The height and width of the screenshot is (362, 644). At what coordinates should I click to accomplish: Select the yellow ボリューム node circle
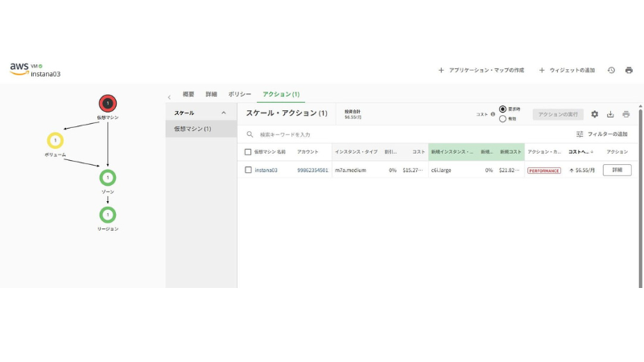(56, 141)
